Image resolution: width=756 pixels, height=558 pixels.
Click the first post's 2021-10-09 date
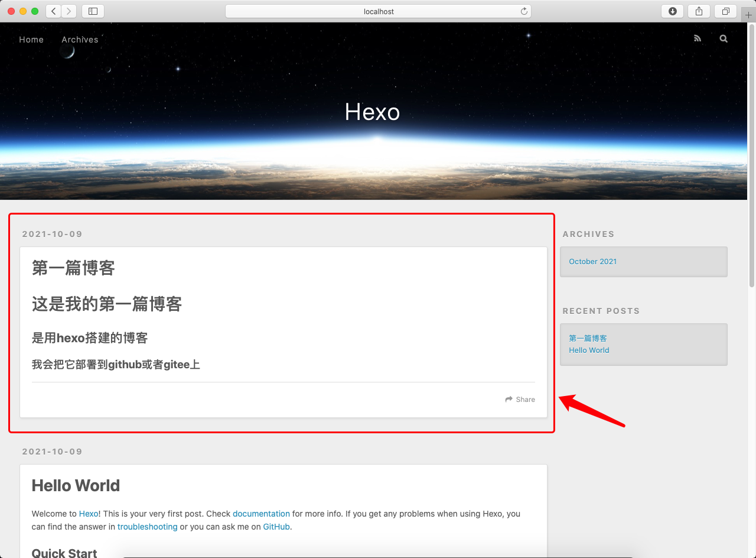click(x=52, y=234)
